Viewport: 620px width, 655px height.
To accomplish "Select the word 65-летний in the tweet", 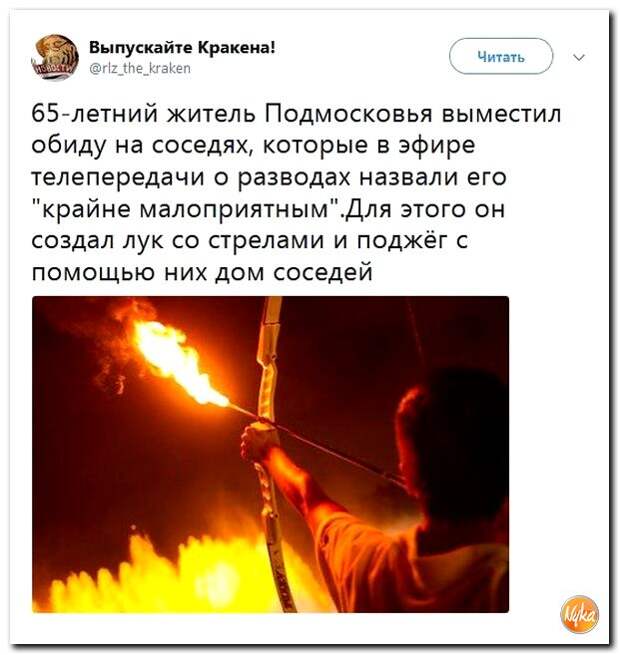I will coord(94,114).
